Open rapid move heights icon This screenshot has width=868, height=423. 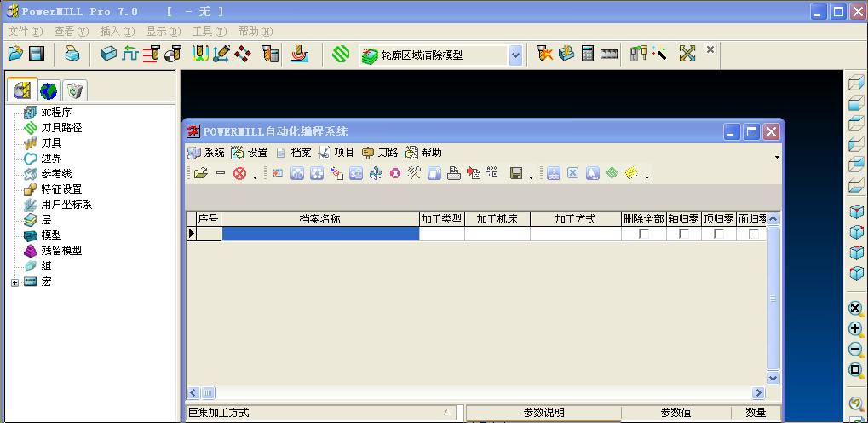151,54
